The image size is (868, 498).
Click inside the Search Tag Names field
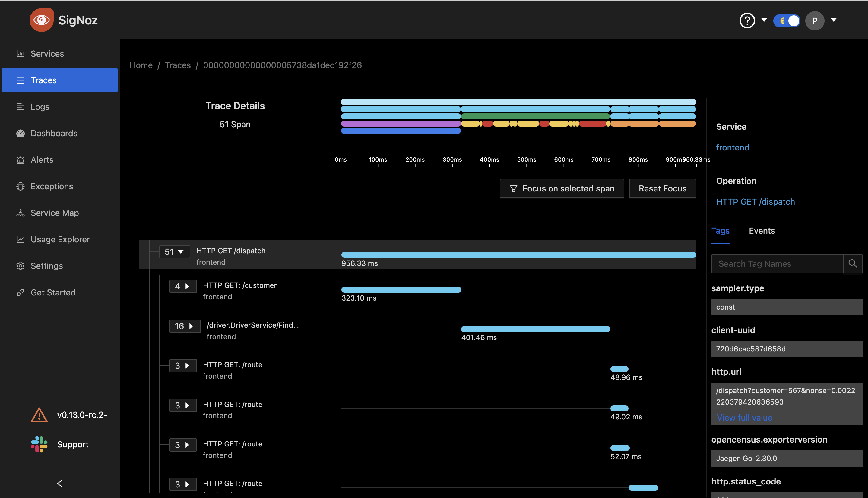[777, 264]
